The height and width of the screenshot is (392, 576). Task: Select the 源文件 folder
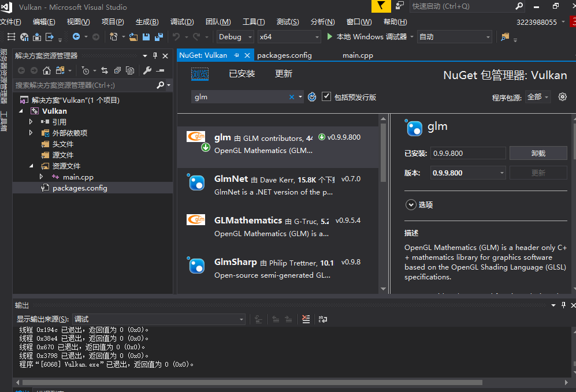pos(63,155)
